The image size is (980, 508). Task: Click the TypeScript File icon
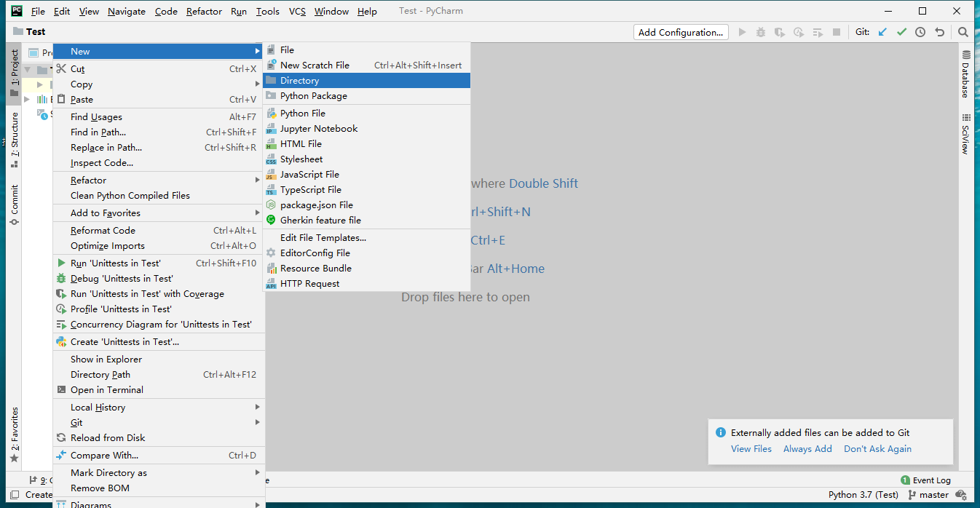coord(271,190)
